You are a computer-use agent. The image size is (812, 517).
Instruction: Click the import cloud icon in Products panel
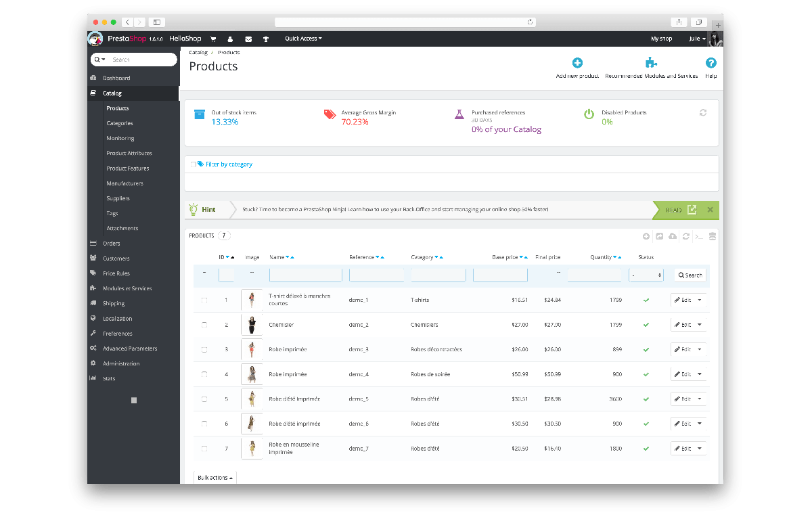tap(672, 236)
